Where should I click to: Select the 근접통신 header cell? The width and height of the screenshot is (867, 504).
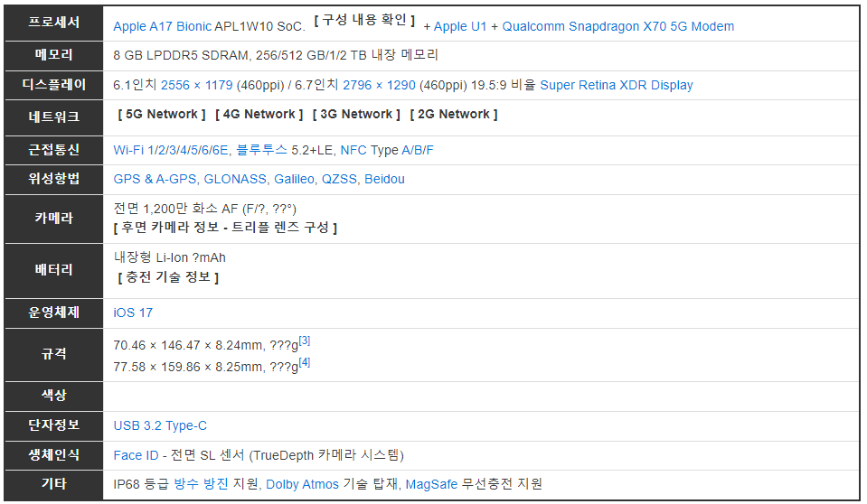click(53, 150)
